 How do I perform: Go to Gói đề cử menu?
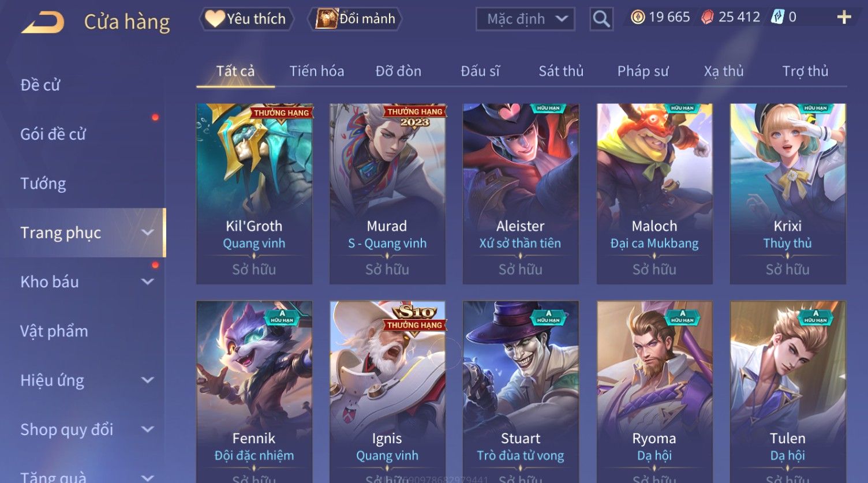(x=53, y=134)
